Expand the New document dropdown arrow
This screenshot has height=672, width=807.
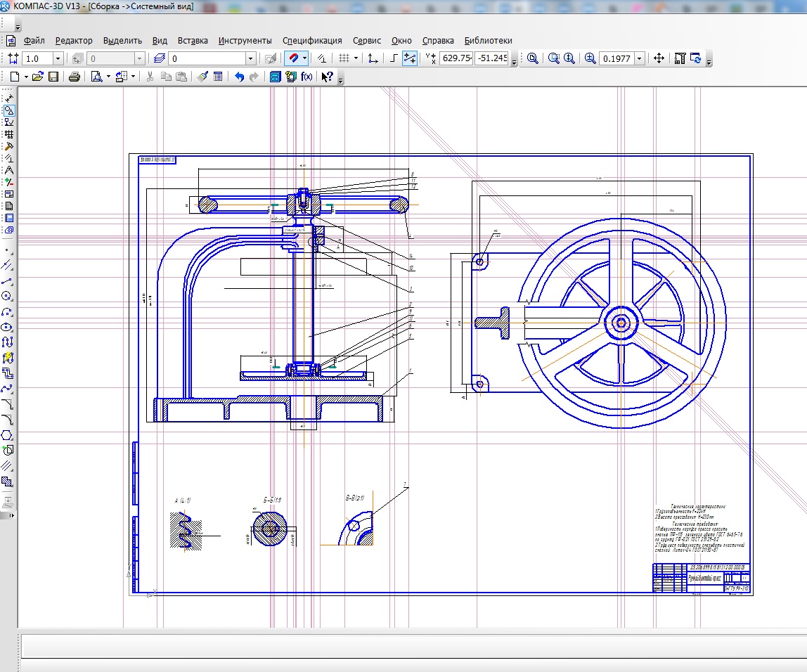26,77
